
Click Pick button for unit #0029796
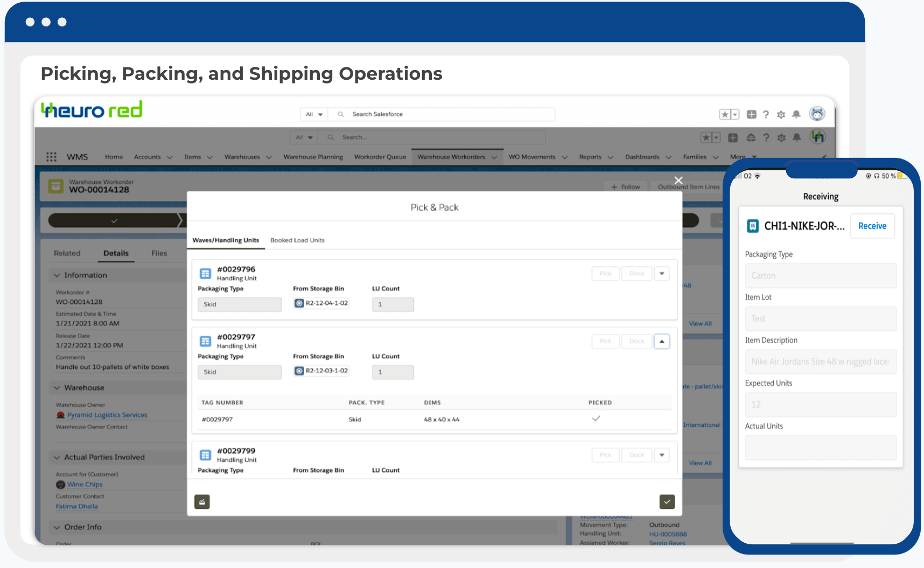click(x=605, y=274)
